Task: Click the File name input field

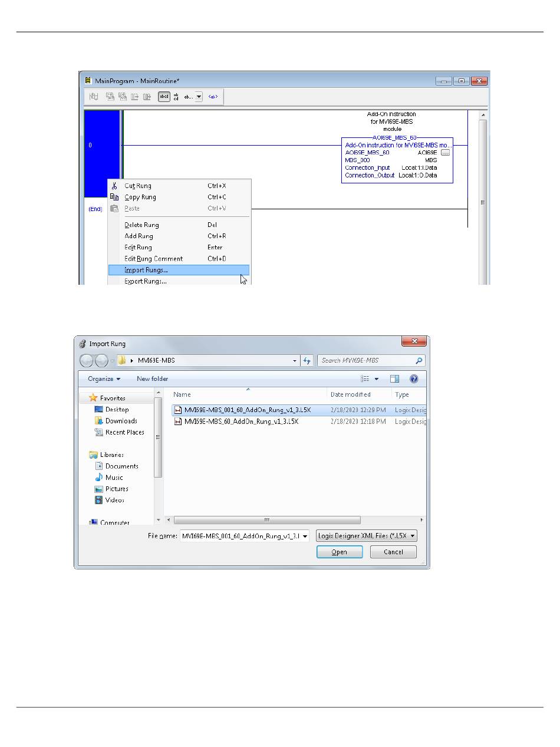Action: 241,536
